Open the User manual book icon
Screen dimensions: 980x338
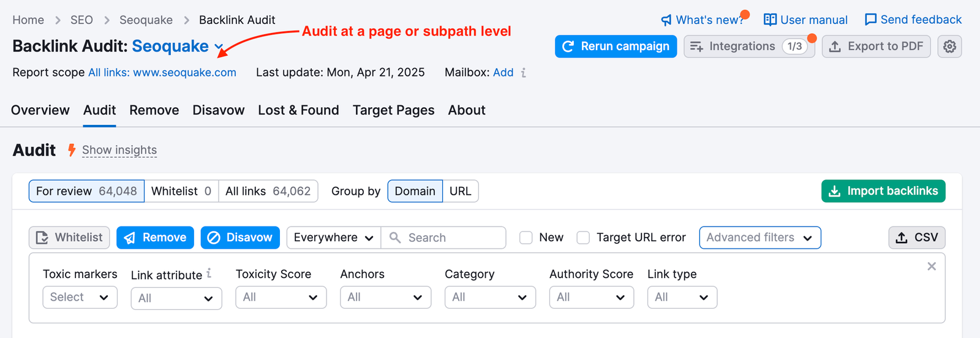[770, 20]
